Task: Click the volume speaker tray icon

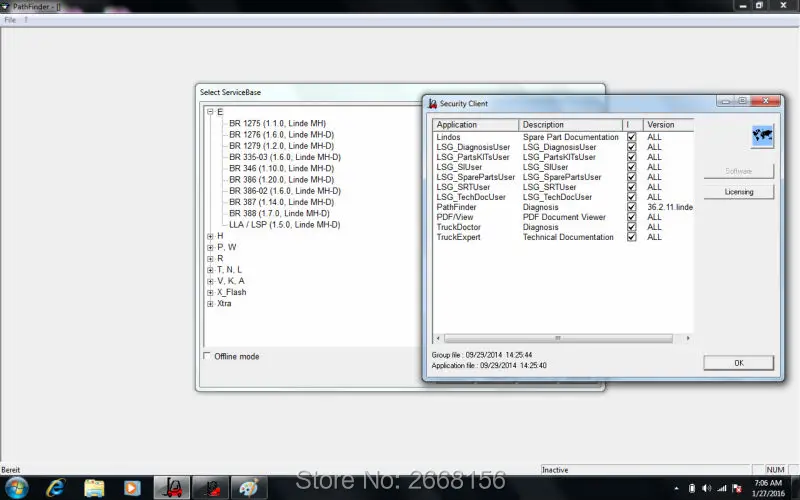Action: tap(707, 488)
